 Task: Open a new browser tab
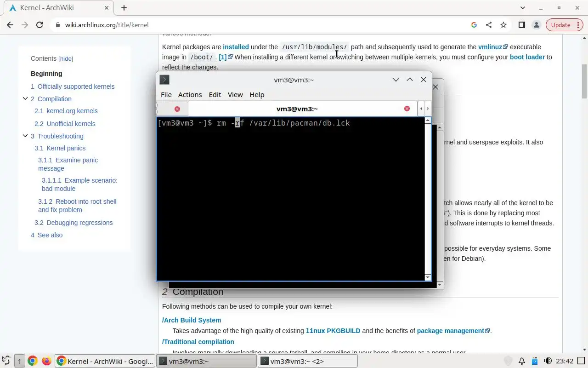point(124,8)
